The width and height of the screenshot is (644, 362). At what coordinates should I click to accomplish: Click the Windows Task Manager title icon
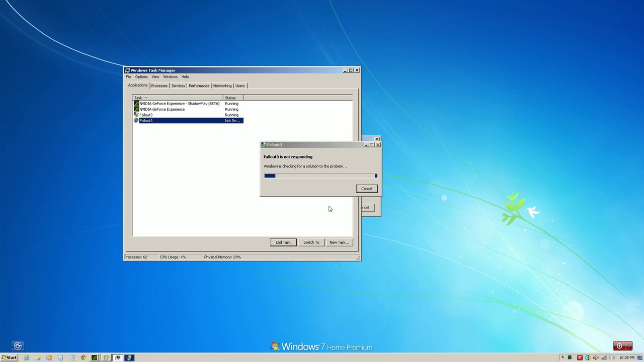(x=127, y=70)
